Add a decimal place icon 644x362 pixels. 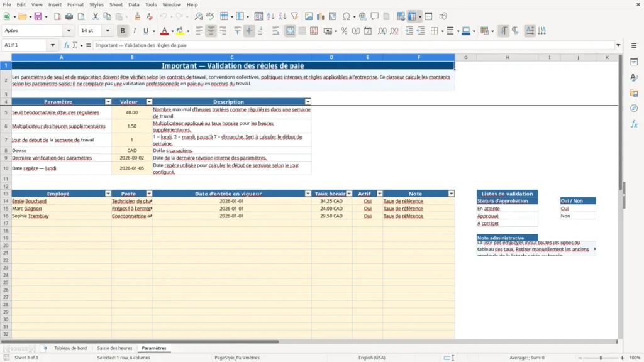382,31
